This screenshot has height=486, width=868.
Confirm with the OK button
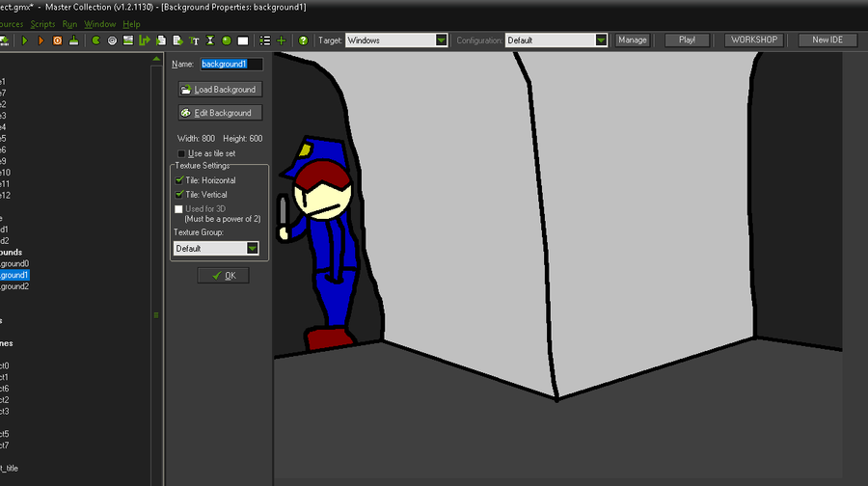(x=223, y=276)
